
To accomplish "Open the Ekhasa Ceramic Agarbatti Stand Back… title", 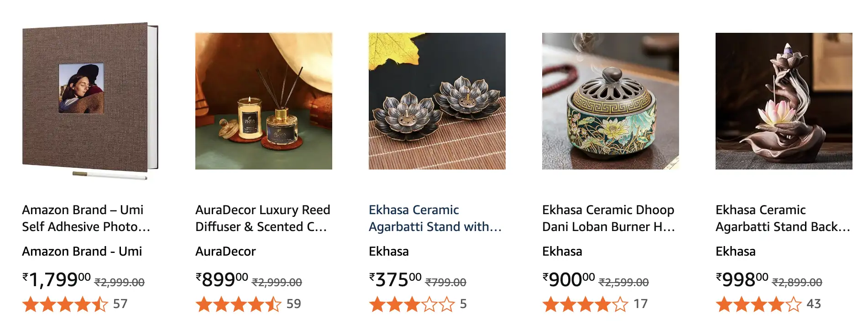I will pos(782,218).
